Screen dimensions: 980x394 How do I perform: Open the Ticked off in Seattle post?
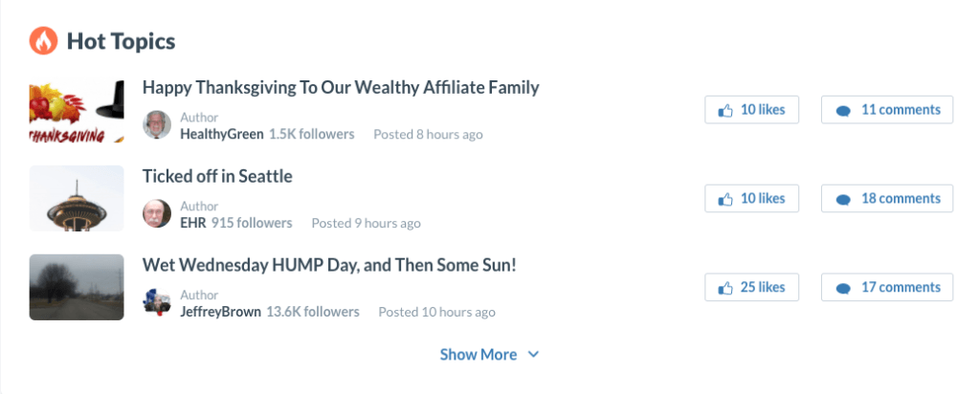click(217, 176)
